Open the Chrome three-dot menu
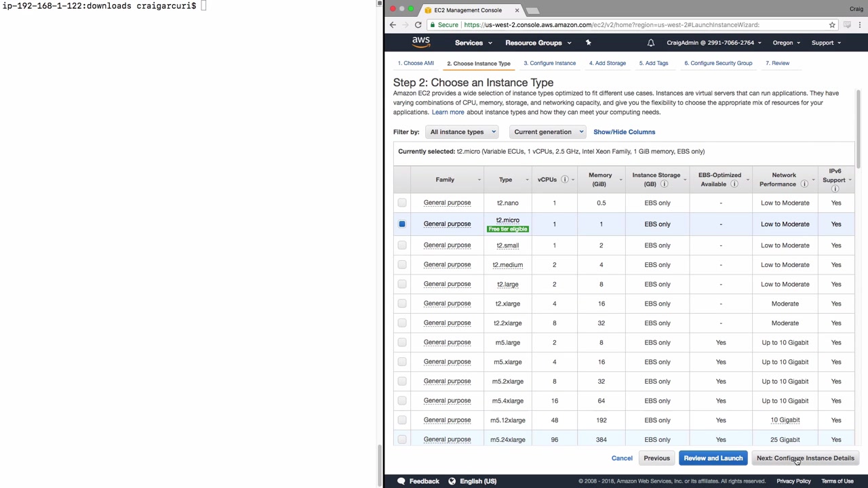This screenshot has width=868, height=488. coord(860,25)
